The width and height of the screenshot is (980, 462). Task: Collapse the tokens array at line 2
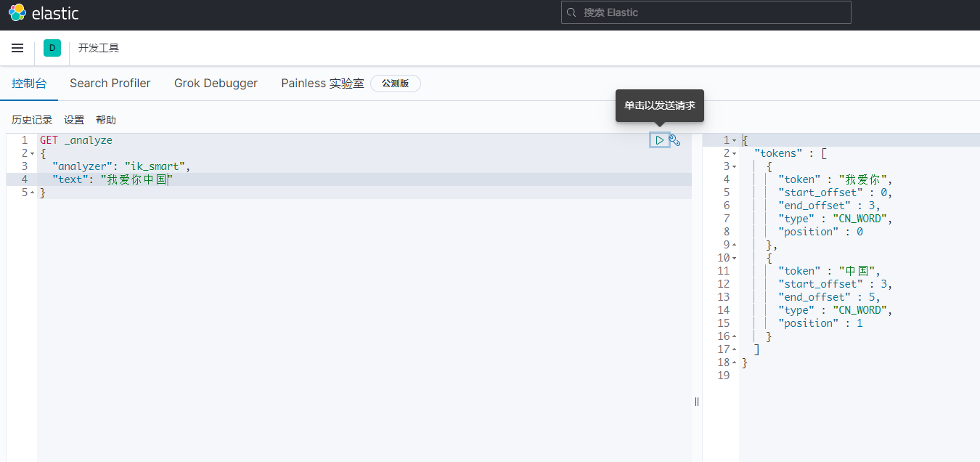[734, 153]
